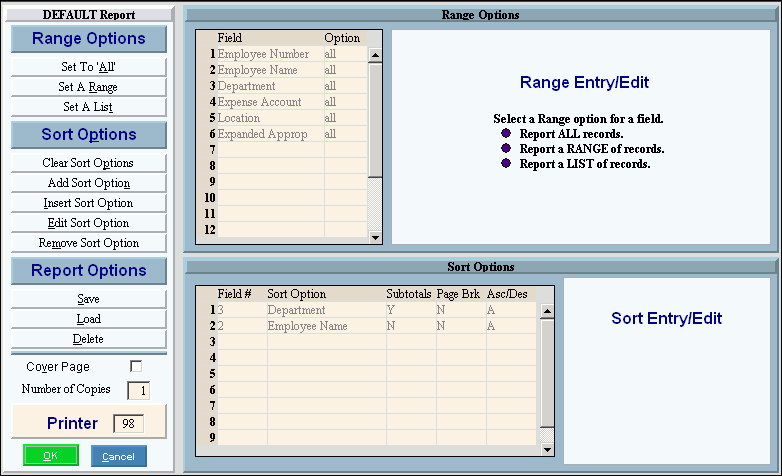Click the Number of Copies field
Viewport: 782px width, 476px height.
pyautogui.click(x=138, y=390)
